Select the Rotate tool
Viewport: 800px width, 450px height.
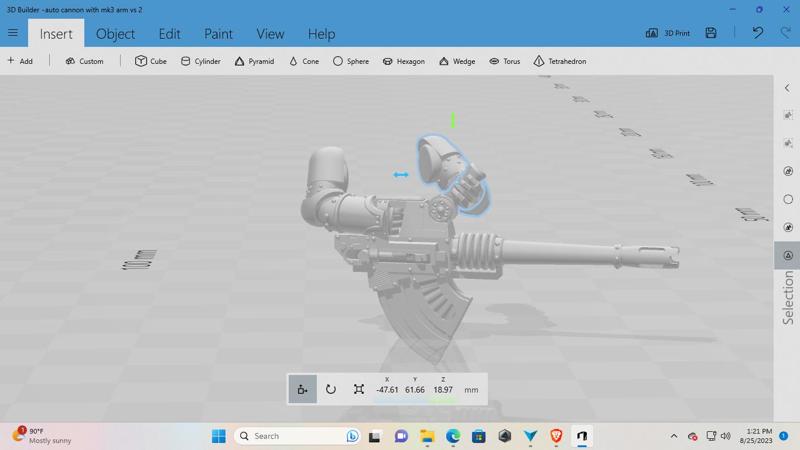pyautogui.click(x=331, y=389)
